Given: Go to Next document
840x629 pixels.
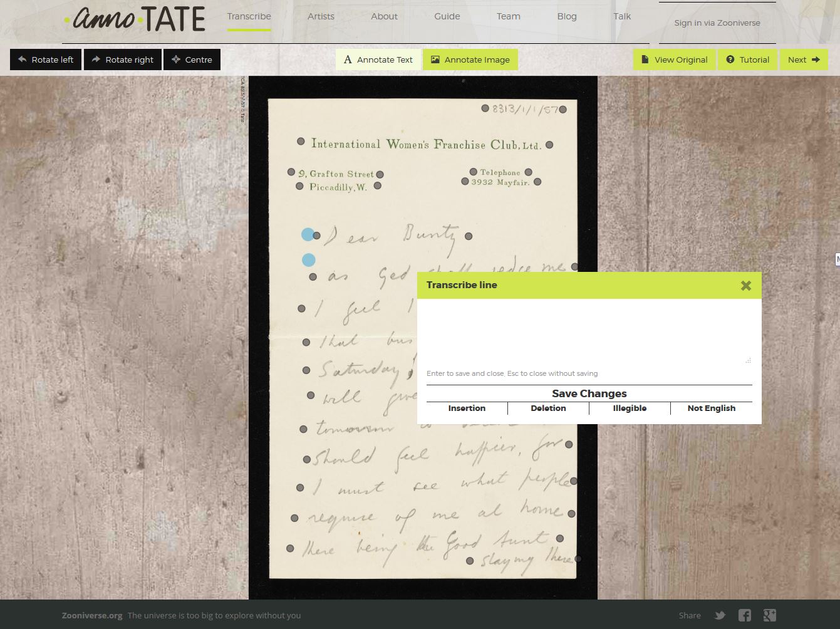Looking at the screenshot, I should coord(804,60).
